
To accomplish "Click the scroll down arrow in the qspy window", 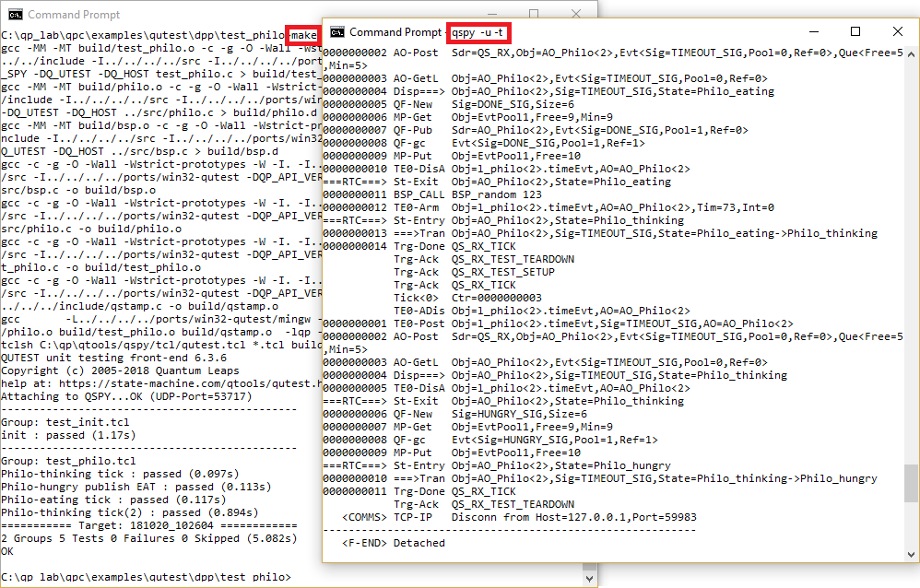I will click(911, 555).
